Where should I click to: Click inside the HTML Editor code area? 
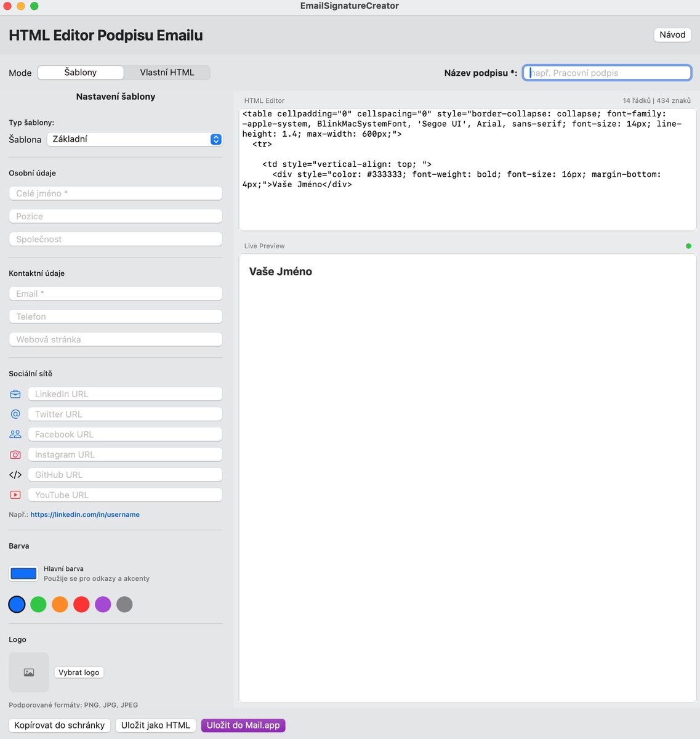click(468, 170)
